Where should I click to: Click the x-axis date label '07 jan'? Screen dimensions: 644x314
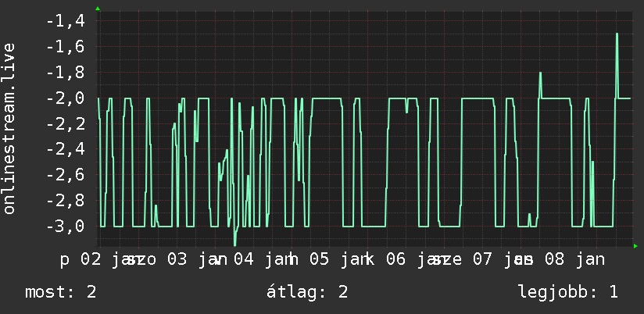503,260
